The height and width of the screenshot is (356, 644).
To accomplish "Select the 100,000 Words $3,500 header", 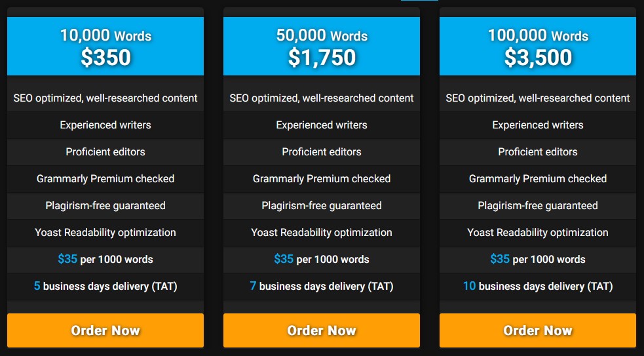I will click(538, 46).
